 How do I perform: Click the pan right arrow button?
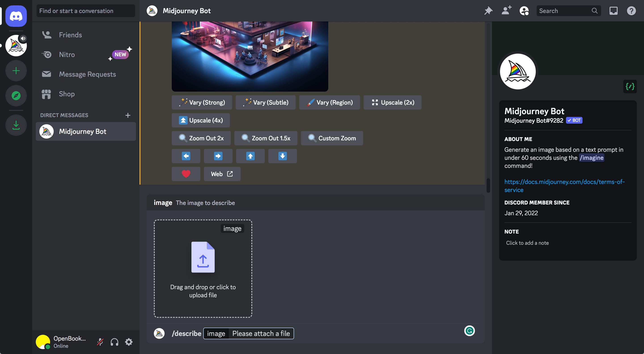[x=218, y=156]
